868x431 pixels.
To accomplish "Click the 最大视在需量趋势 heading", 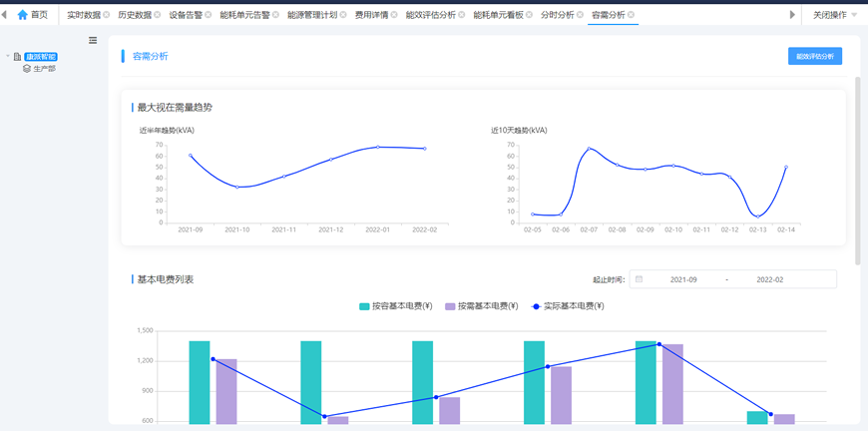I will tap(175, 108).
